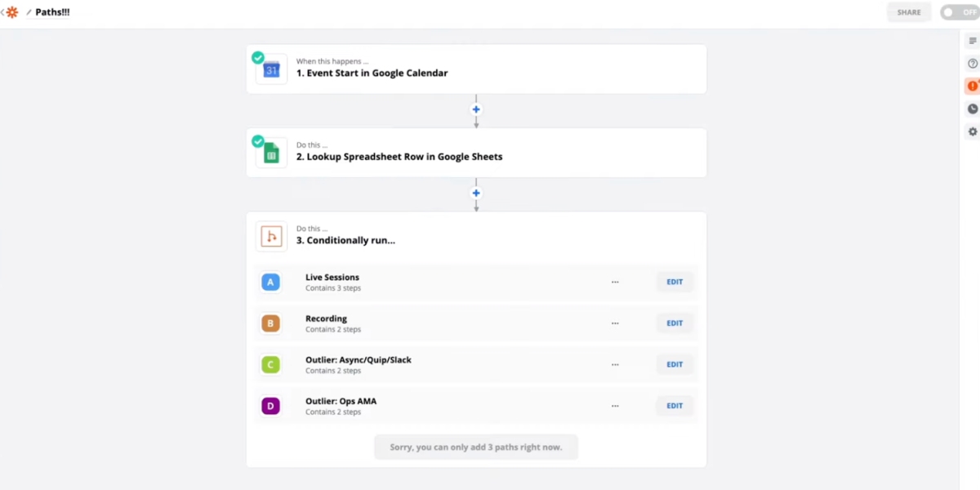
Task: Click 'Contains 3 steps' under Live Sessions
Action: [x=333, y=288]
